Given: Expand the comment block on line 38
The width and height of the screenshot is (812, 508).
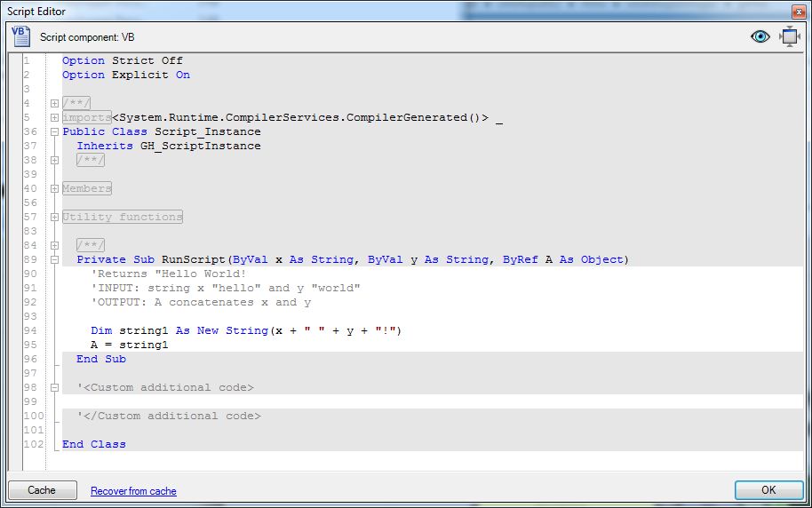Looking at the screenshot, I should pos(54,161).
